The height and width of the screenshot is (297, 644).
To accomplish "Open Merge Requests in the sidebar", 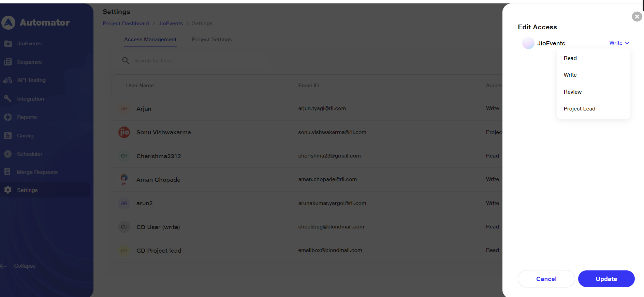I will coord(37,172).
